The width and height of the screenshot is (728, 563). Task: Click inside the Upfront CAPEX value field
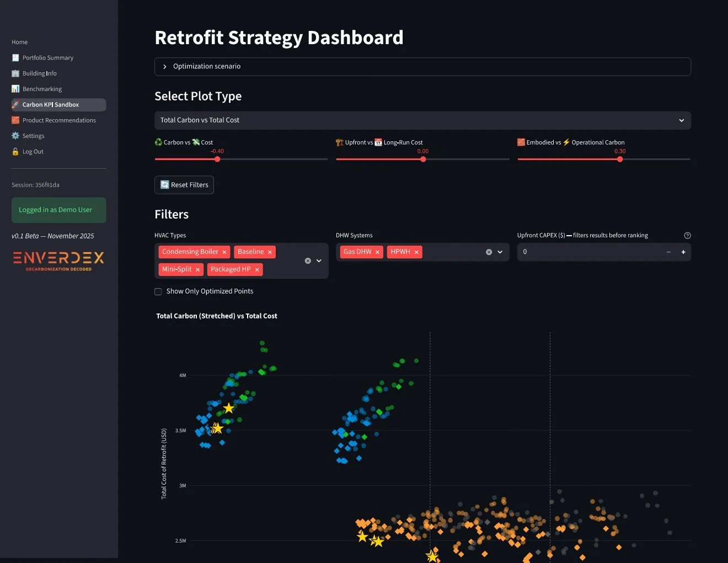click(x=585, y=252)
